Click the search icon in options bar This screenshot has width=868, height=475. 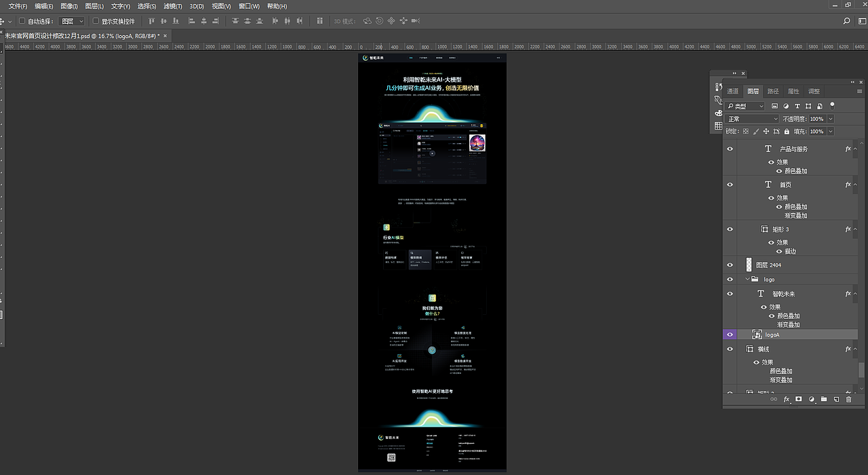tap(846, 21)
